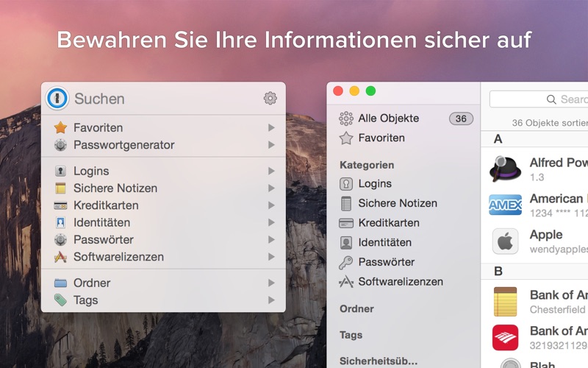Expand the Ordner submenu arrow in popup
588x368 pixels.
[x=271, y=283]
